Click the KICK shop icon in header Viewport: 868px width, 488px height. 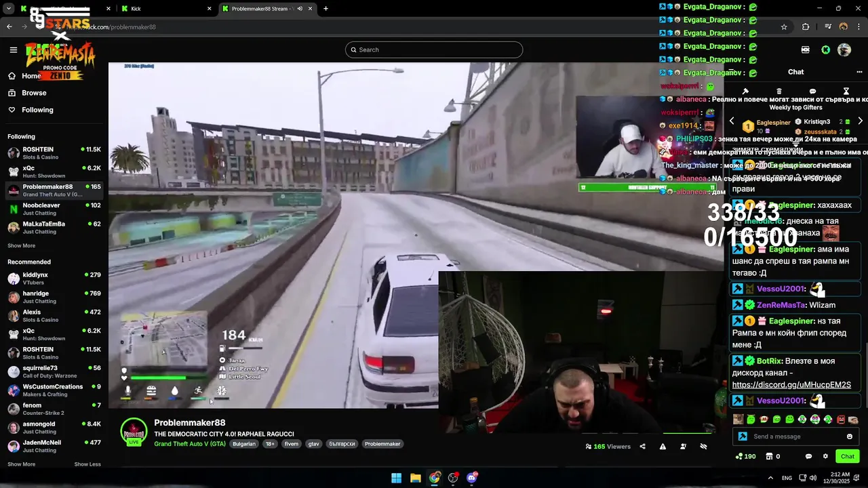805,49
